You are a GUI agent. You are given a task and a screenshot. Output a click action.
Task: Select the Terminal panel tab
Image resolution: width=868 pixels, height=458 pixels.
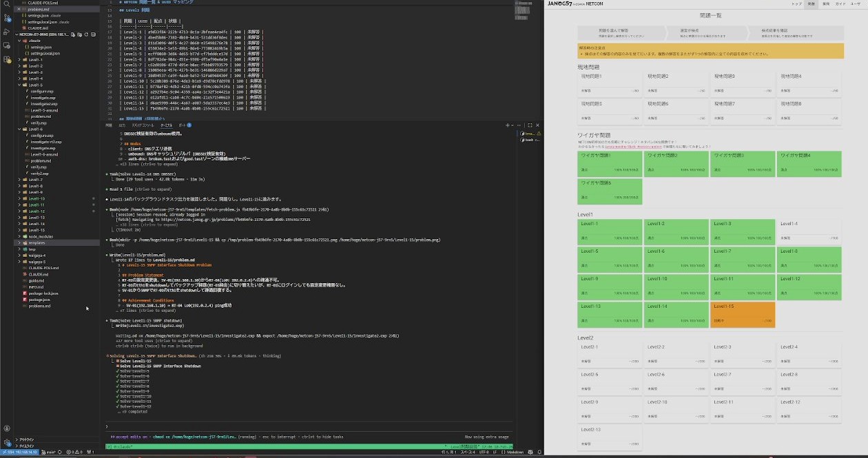tap(166, 125)
